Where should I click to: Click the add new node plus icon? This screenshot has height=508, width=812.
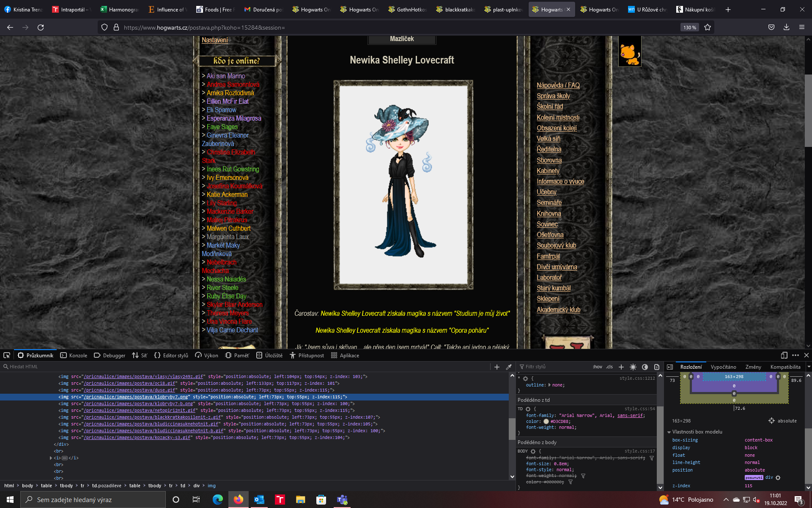point(497,367)
